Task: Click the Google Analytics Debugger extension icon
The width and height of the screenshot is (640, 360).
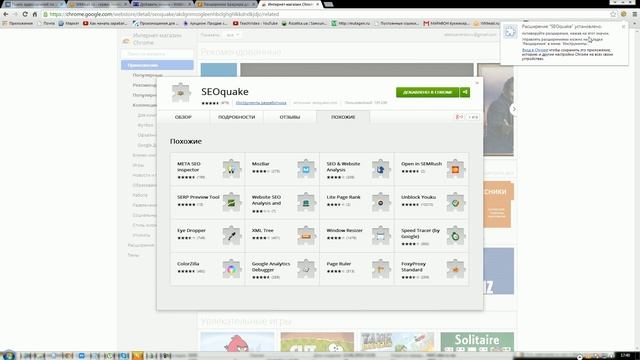Action: [306, 269]
